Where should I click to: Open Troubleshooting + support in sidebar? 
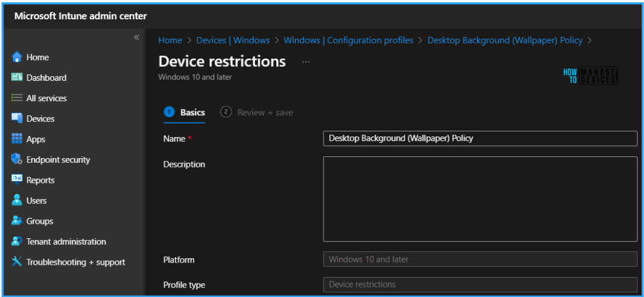[75, 262]
